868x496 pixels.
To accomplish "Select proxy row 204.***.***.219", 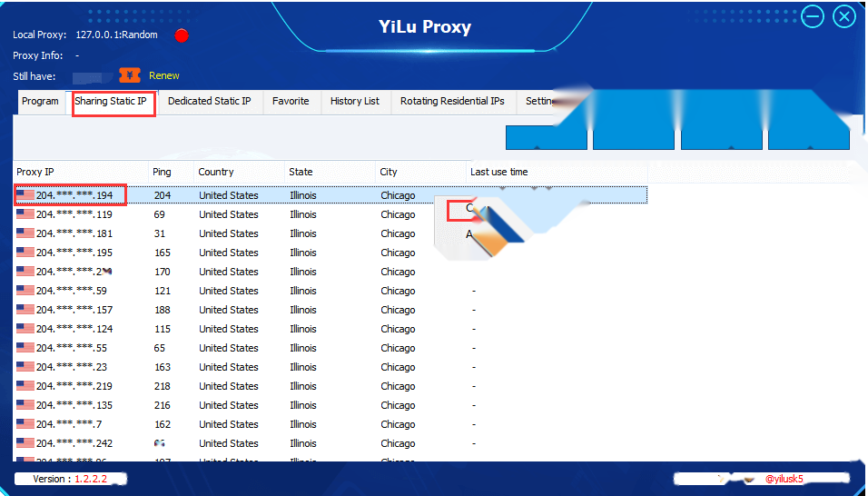I will point(330,386).
